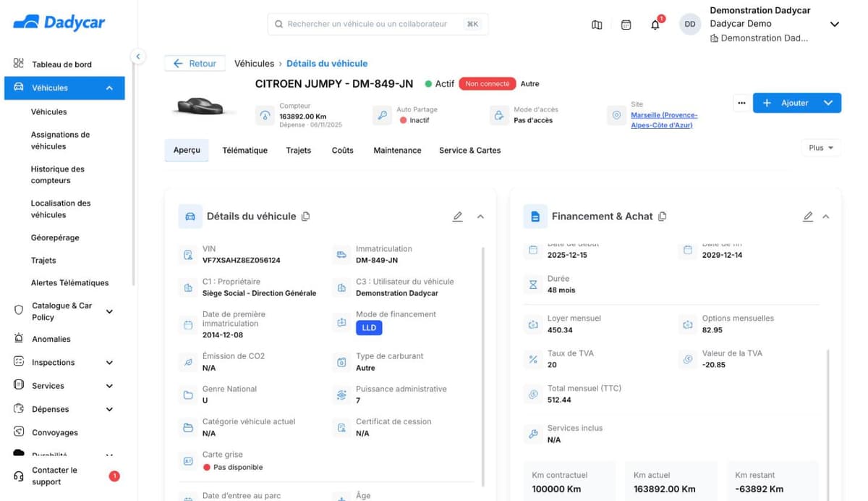
Task: Open the three-dots more options menu
Action: point(741,103)
